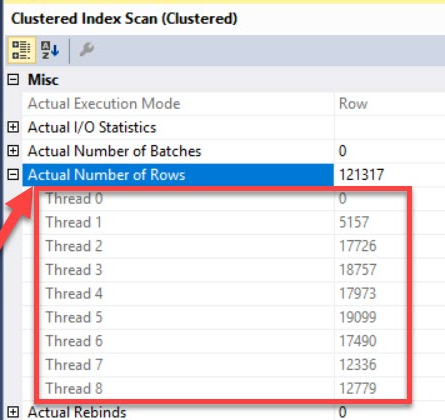Collapse the Misc category
Image resolution: width=445 pixels, height=420 pixels.
pos(13,80)
